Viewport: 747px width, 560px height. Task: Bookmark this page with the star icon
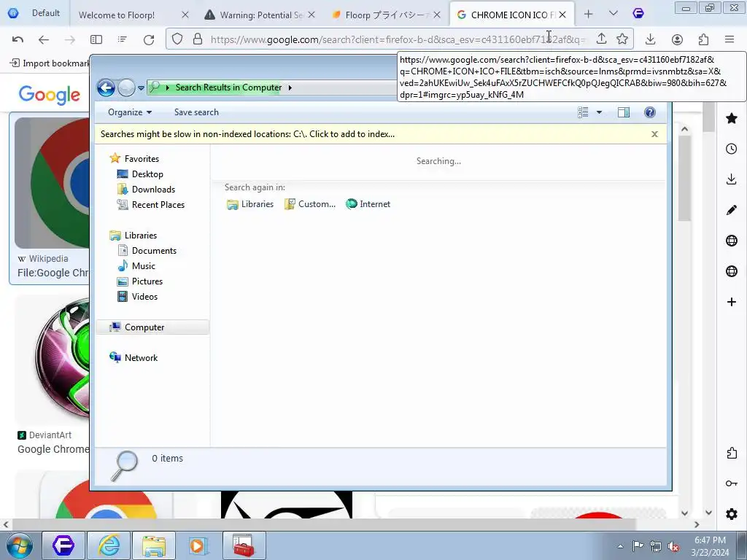(x=622, y=39)
